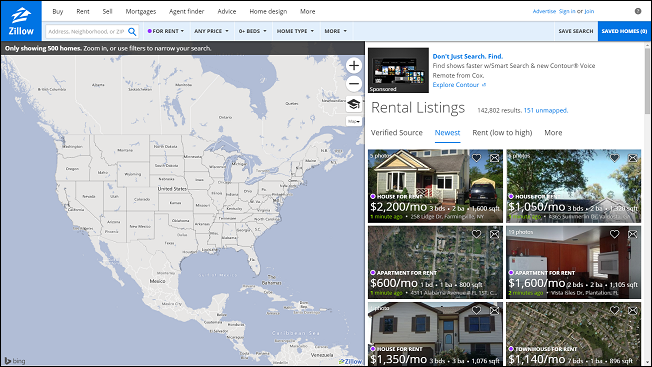Image resolution: width=652 pixels, height=367 pixels.
Task: Click the Sign in link
Action: (567, 11)
